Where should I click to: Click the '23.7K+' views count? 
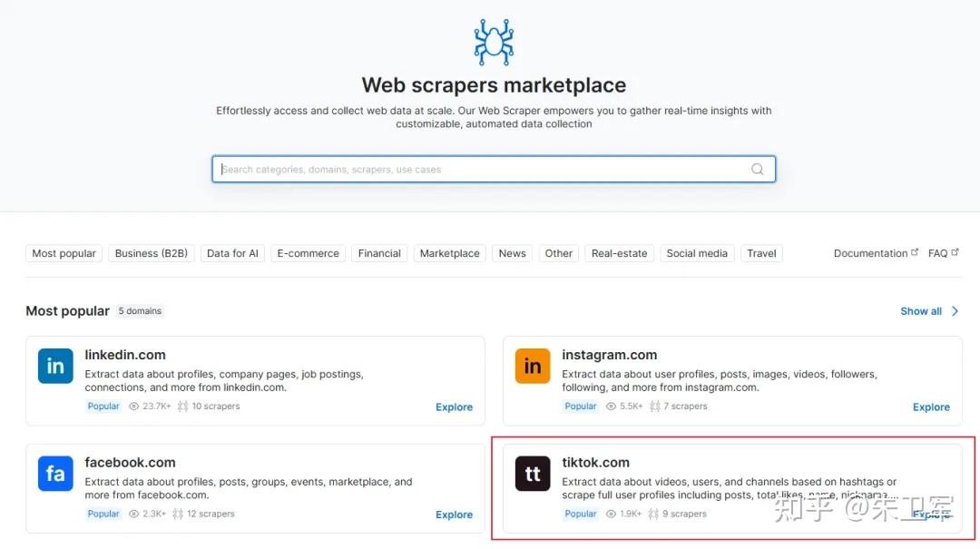(156, 406)
